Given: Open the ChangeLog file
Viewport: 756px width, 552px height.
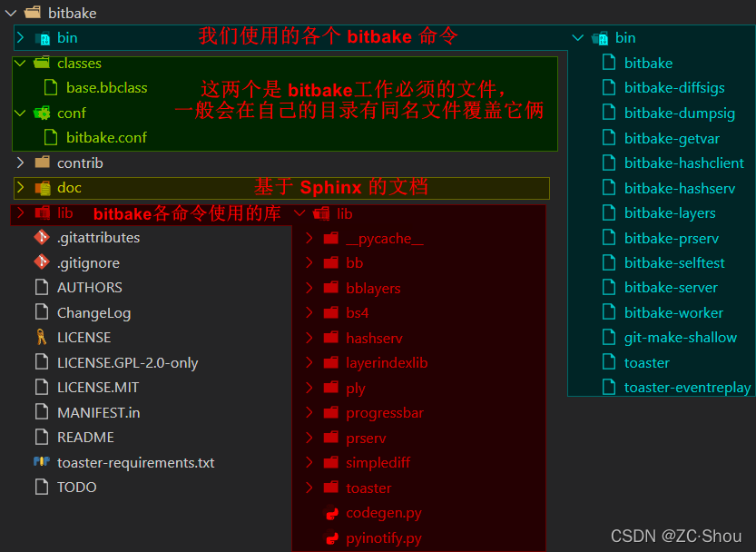Looking at the screenshot, I should pos(94,313).
